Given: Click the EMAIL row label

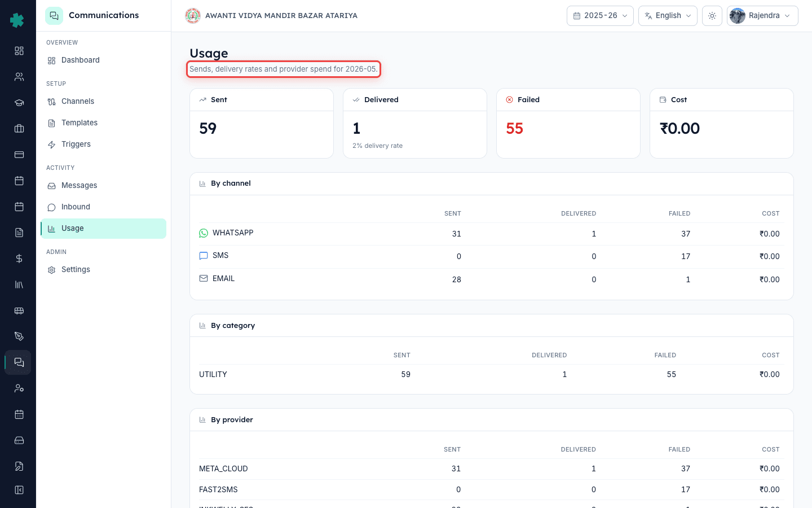Looking at the screenshot, I should (x=223, y=279).
